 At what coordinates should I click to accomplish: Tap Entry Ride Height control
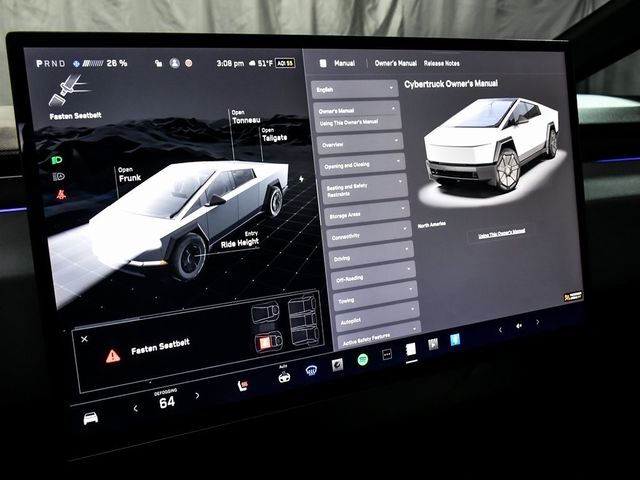click(x=240, y=240)
